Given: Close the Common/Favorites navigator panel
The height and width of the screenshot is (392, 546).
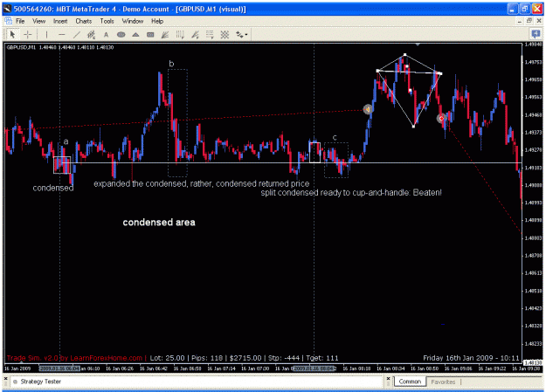Looking at the screenshot, I should (x=388, y=378).
